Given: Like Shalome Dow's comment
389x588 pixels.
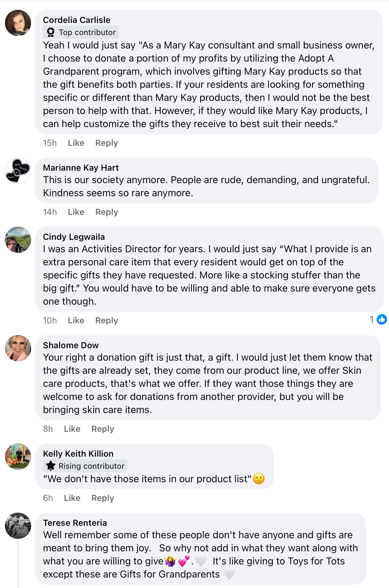Looking at the screenshot, I should tap(72, 429).
